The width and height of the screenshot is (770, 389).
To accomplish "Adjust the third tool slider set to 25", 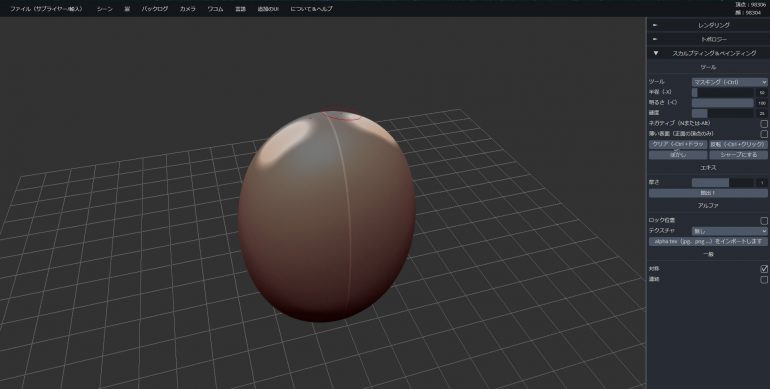I will [x=723, y=113].
